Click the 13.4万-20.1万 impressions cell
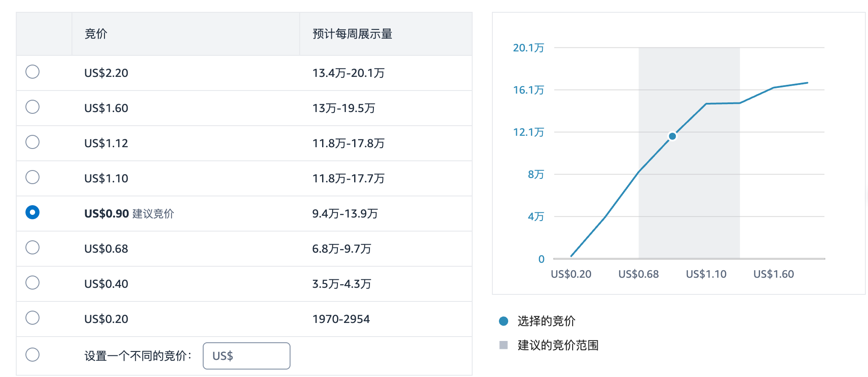Viewport: 868px width, 377px height. coord(348,73)
